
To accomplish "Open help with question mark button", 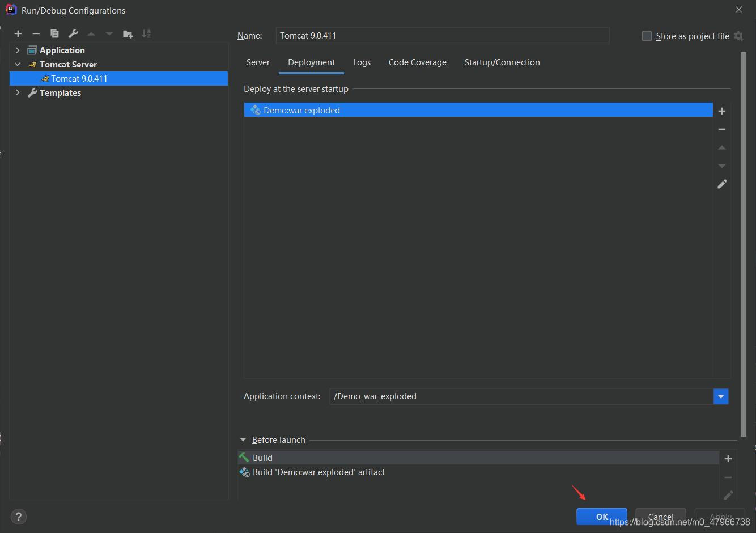I will [19, 517].
